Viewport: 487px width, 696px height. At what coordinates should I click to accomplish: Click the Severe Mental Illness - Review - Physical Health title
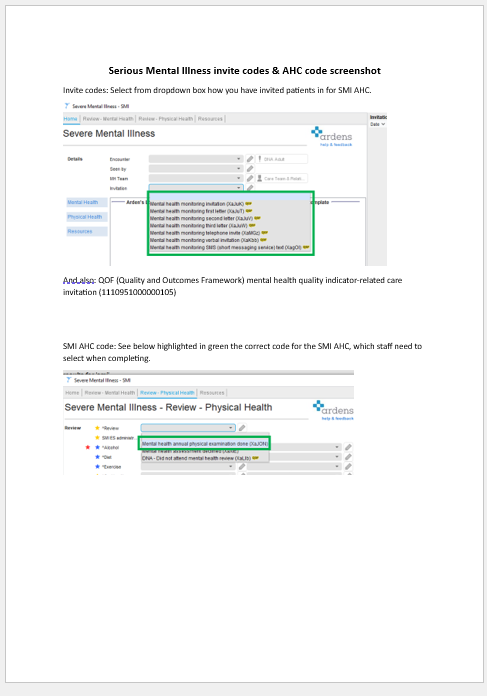168,407
